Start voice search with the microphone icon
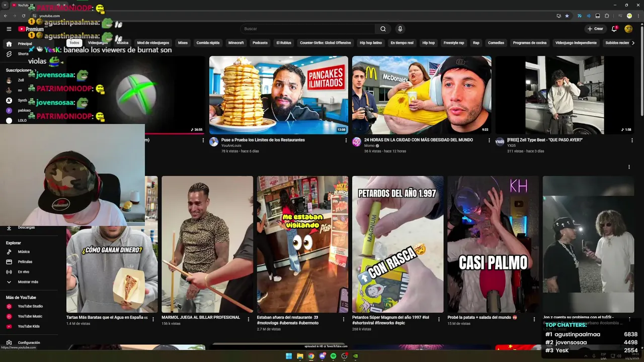This screenshot has height=362, width=644. click(400, 29)
